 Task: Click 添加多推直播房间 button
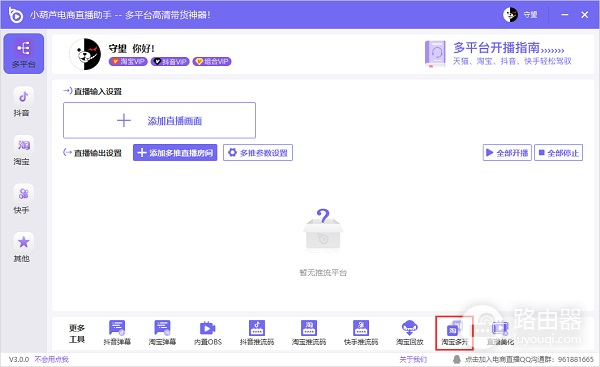click(x=175, y=153)
